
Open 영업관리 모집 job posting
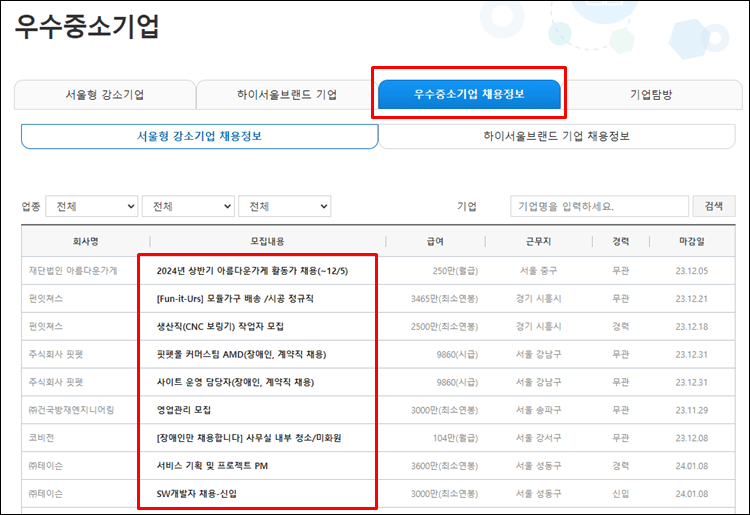pyautogui.click(x=184, y=410)
